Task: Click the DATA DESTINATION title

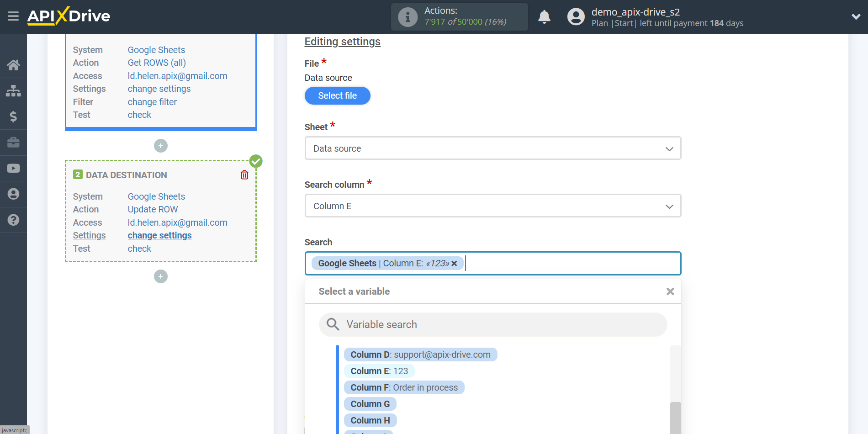Action: coord(127,175)
